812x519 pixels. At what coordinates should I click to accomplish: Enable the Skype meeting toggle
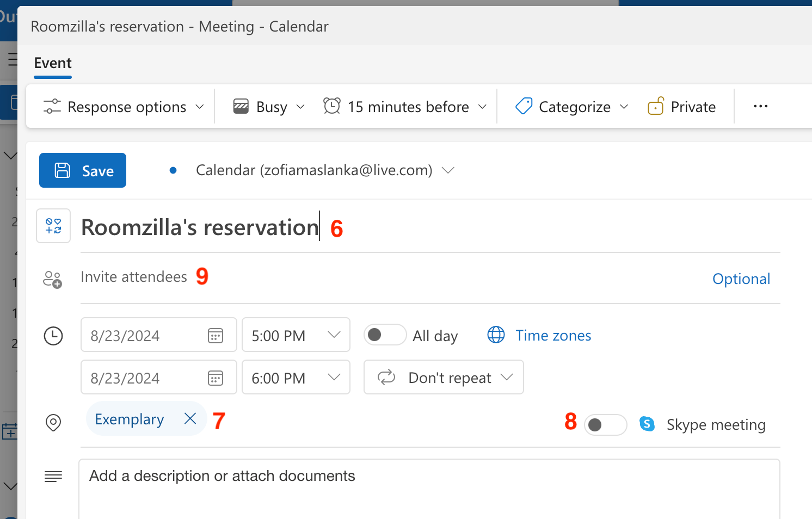coord(605,425)
